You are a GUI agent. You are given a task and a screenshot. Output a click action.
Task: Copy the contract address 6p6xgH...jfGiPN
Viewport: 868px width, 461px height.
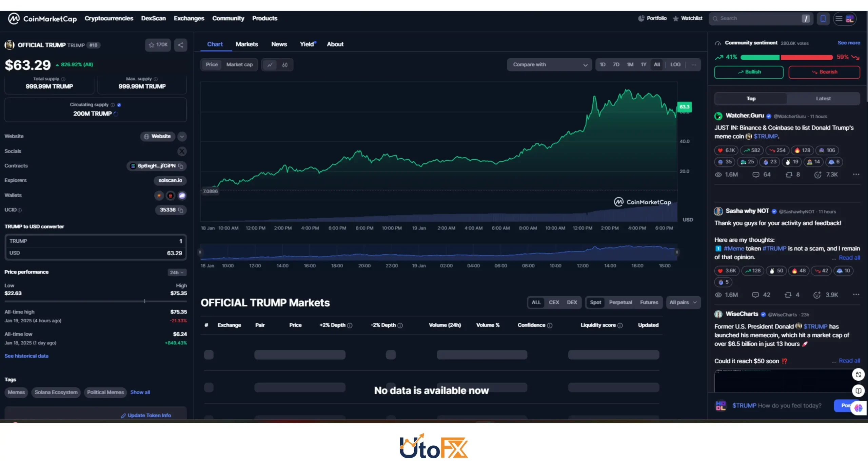(x=181, y=166)
